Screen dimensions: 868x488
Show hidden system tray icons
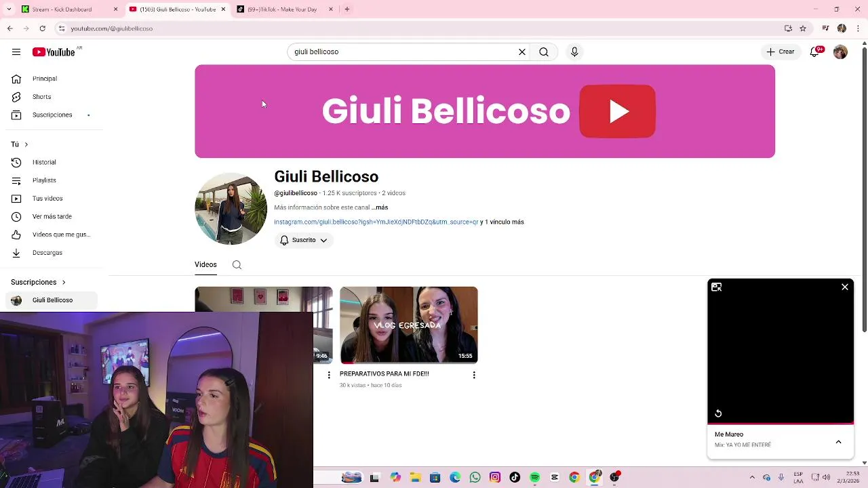point(752,478)
